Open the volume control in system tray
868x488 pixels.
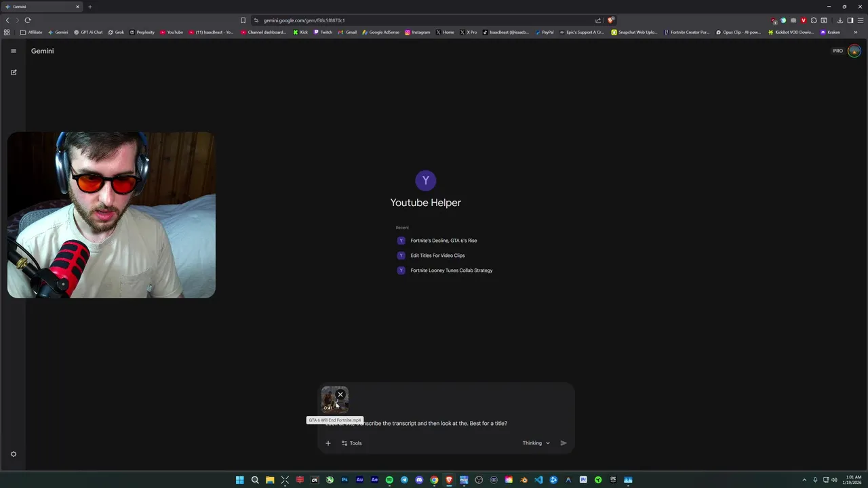[834, 480]
